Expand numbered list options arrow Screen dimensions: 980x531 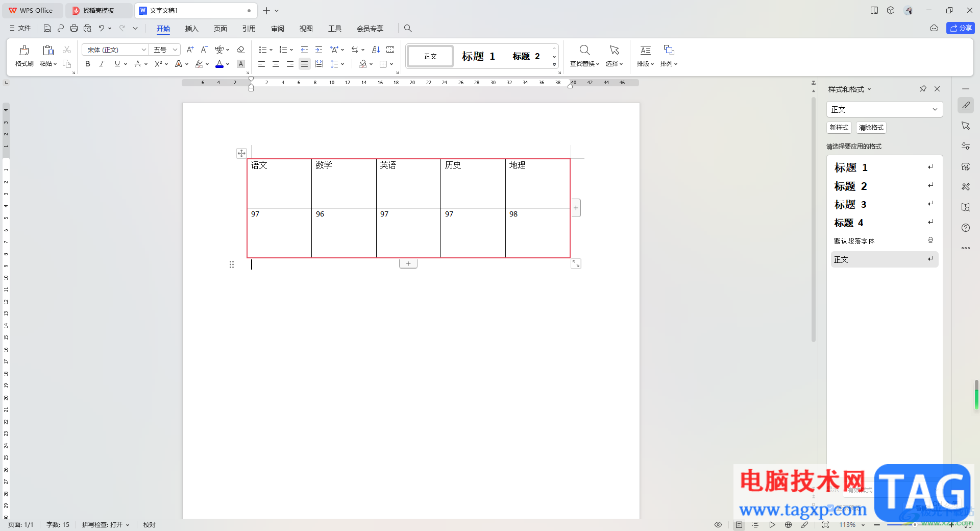[x=291, y=50]
